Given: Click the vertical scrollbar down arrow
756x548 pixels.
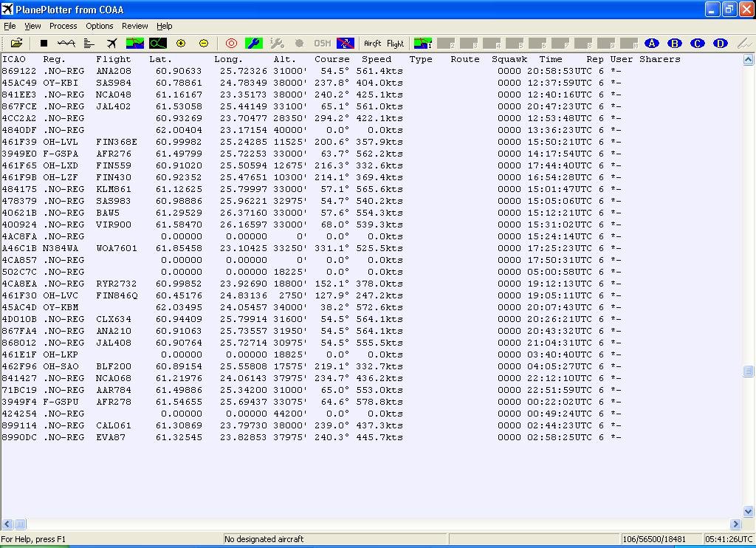Looking at the screenshot, I should click(749, 511).
